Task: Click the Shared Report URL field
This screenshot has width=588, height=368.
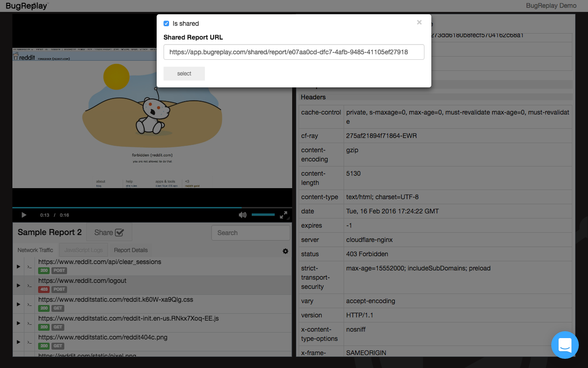Action: (294, 52)
